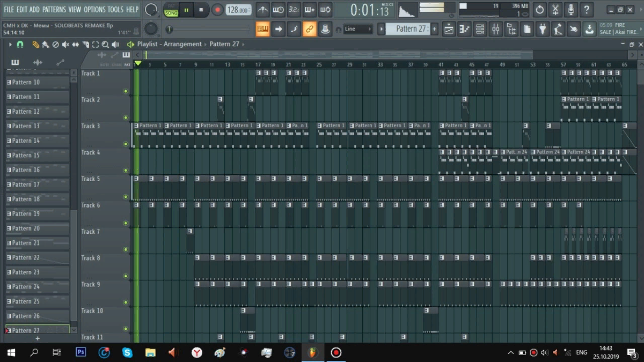Select Pattern 24 in the picker list
644x362 pixels.
[x=38, y=286]
